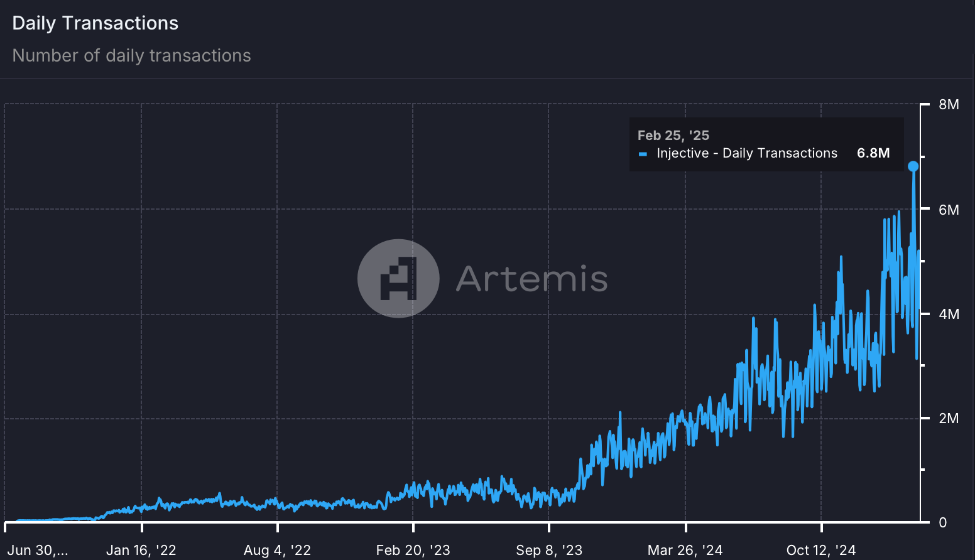975x560 pixels.
Task: Click the tooltip value '6.8M'
Action: (x=873, y=153)
